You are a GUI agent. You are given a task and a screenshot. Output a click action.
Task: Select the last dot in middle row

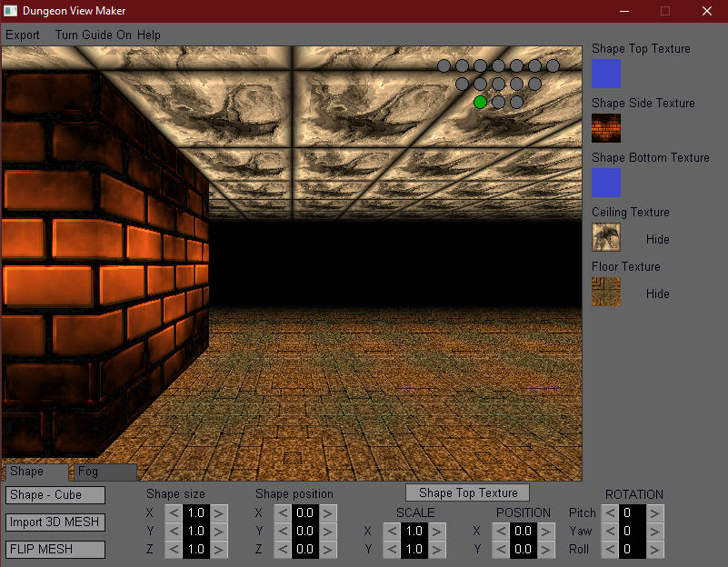click(x=534, y=84)
